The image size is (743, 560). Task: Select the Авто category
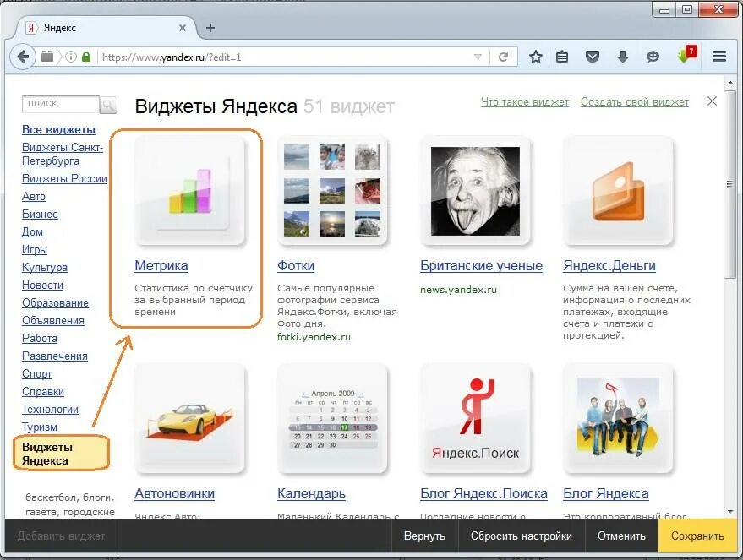click(x=34, y=197)
